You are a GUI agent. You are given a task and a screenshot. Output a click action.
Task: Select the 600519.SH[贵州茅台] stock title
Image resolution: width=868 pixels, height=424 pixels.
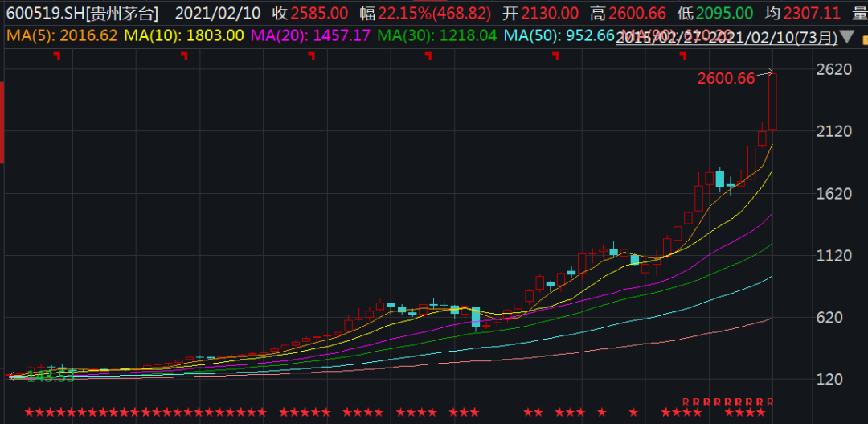coord(82,13)
